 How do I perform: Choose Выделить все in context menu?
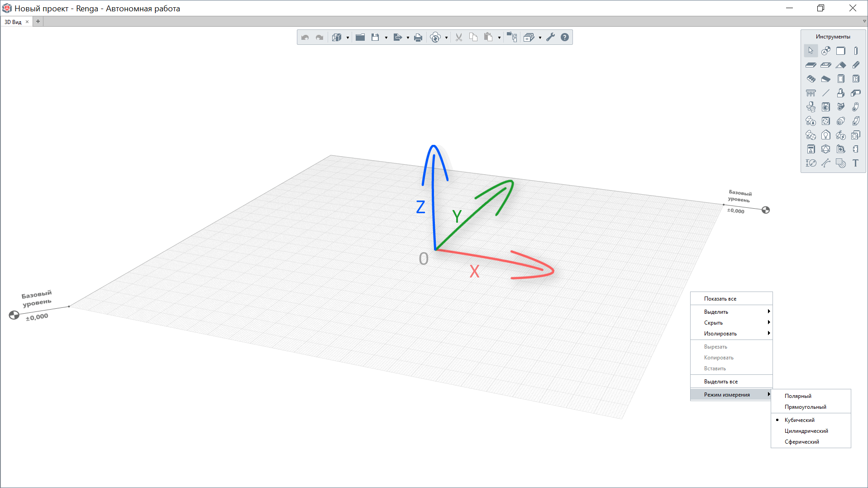tap(731, 381)
